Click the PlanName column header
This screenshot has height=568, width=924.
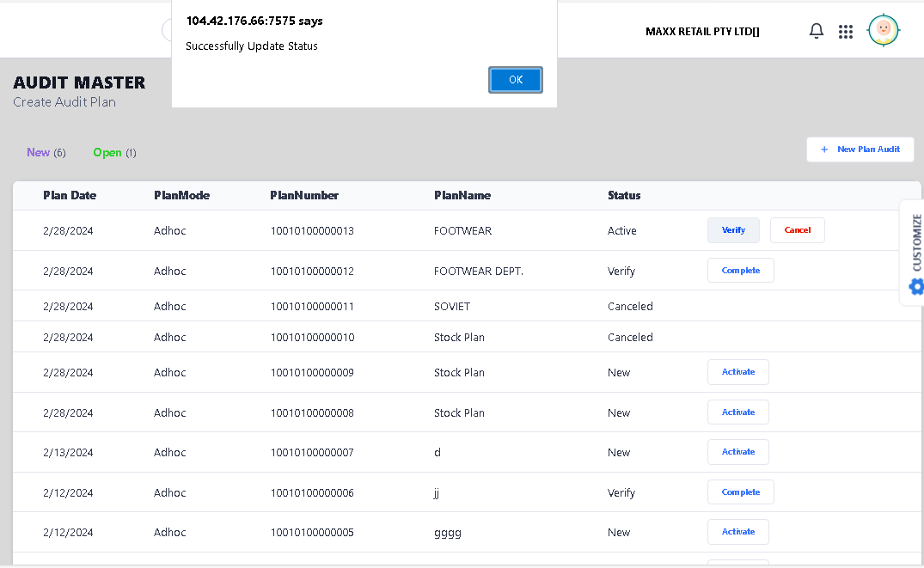462,195
